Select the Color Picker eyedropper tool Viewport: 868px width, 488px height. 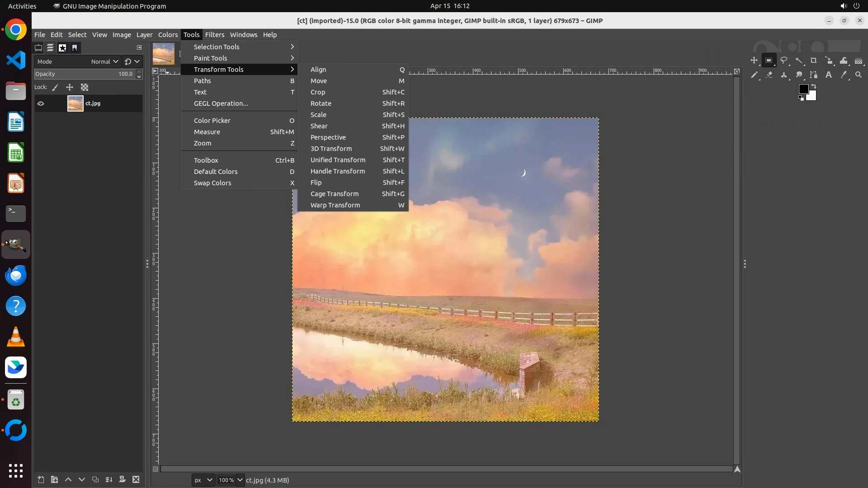844,75
